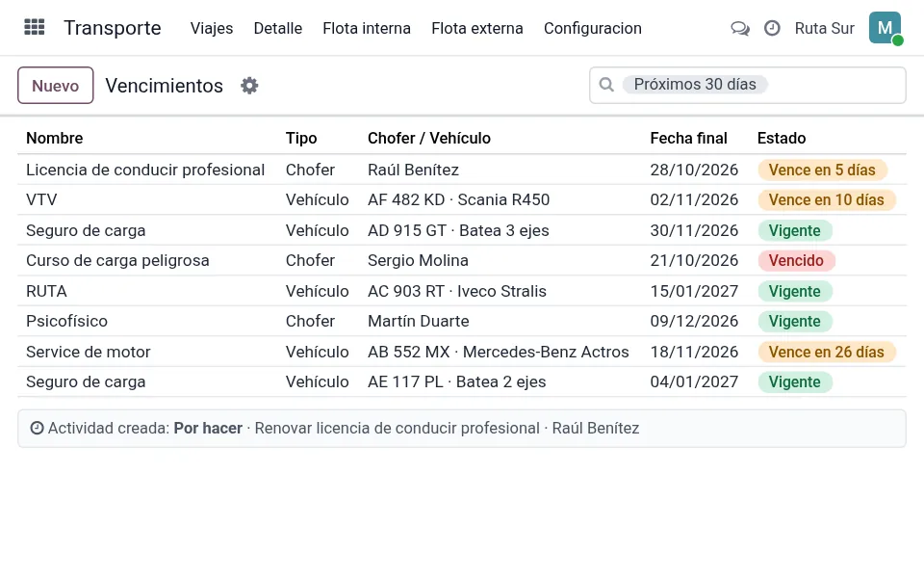Open the Configuracion menu
Viewport: 924px width, 578px height.
[x=592, y=28]
